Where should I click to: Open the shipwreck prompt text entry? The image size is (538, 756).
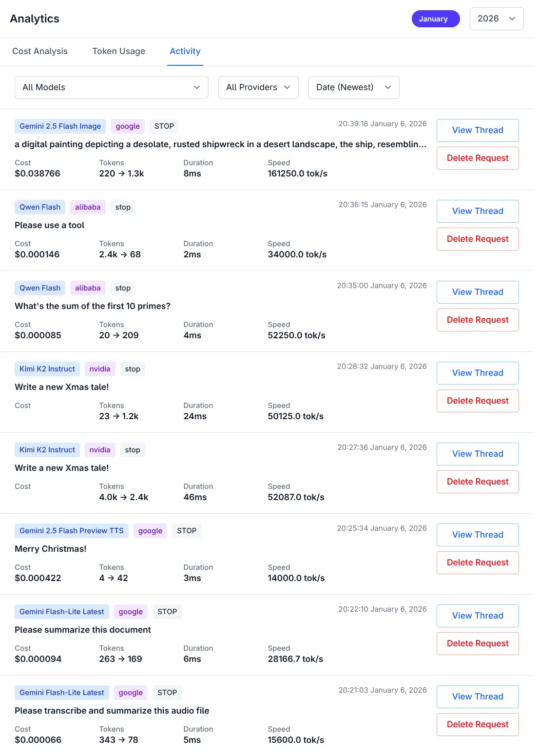pos(220,144)
